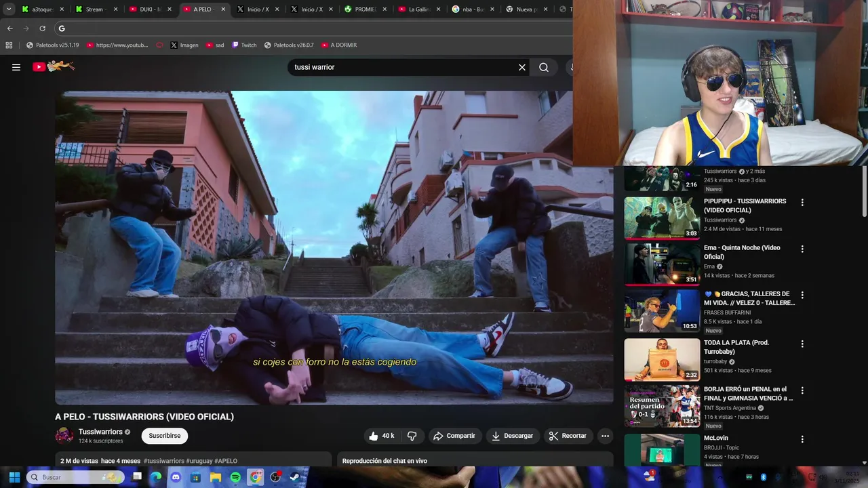
Task: Open TODA LA PLATA video thumbnail
Action: click(x=662, y=359)
